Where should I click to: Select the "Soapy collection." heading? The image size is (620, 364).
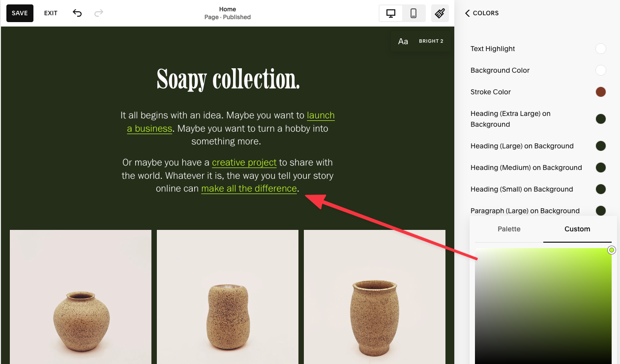click(x=228, y=79)
